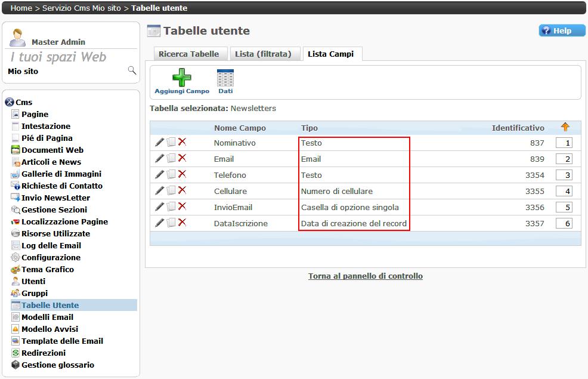Viewport: 588px width, 379px height.
Task: Open the Lista (filtrata) tab
Action: pyautogui.click(x=263, y=54)
